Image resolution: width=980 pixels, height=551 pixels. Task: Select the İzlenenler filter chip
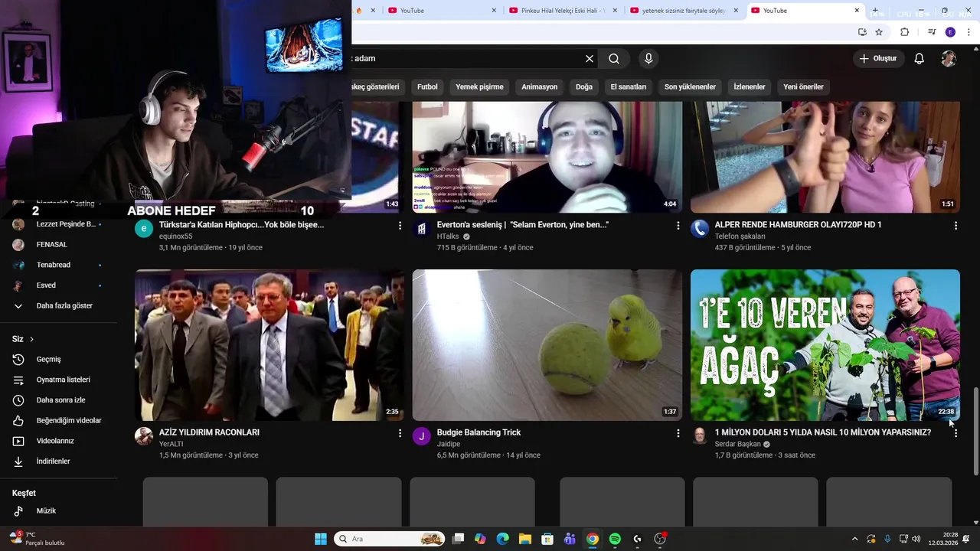pyautogui.click(x=750, y=86)
